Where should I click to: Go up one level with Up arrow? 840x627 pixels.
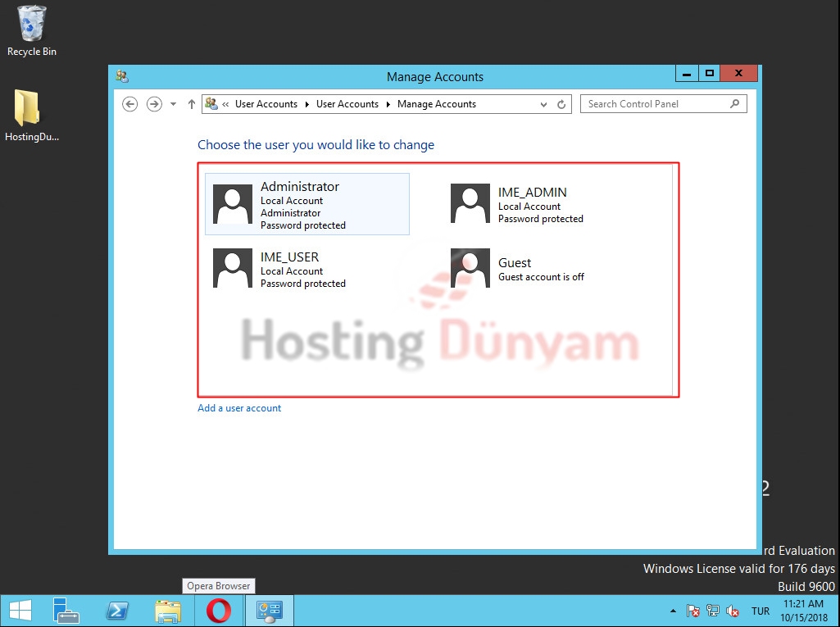pyautogui.click(x=192, y=104)
